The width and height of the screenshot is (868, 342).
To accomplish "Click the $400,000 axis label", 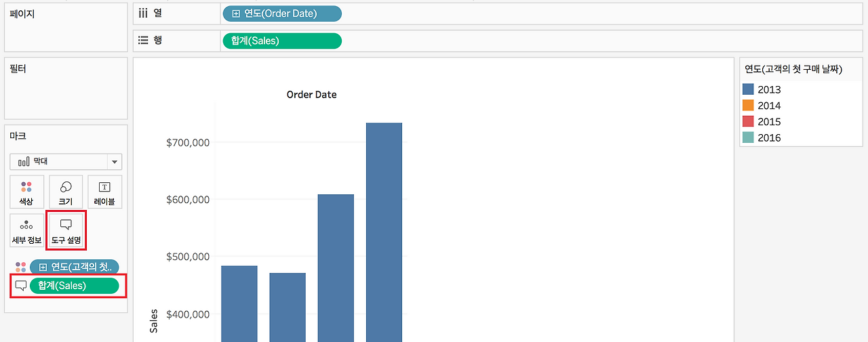I will (x=188, y=314).
